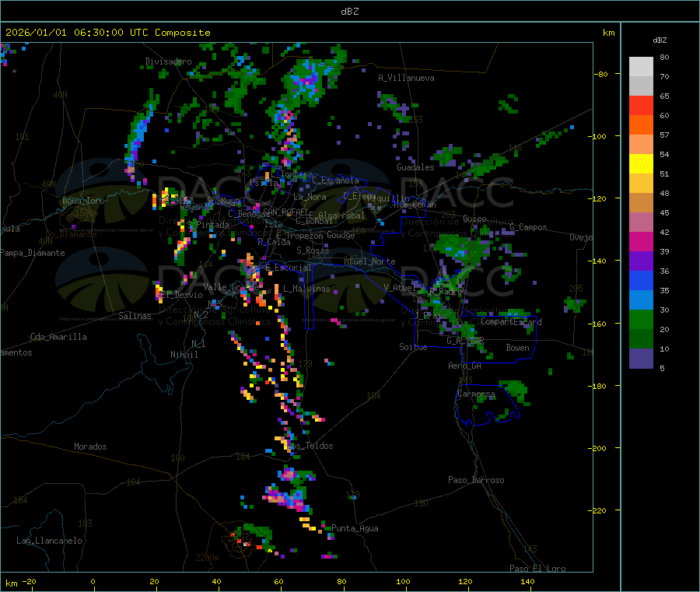Click the Atuel_Norte map label
This screenshot has height=592, width=700.
[x=369, y=261]
